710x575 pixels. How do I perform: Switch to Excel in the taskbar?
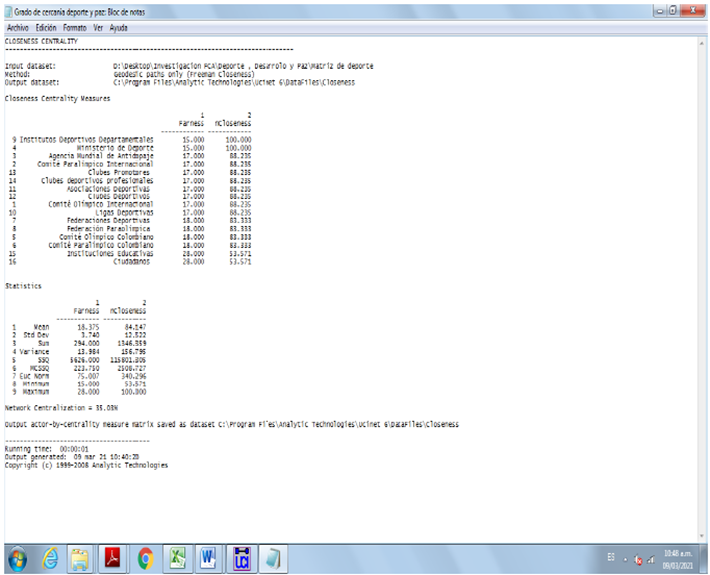(x=177, y=556)
